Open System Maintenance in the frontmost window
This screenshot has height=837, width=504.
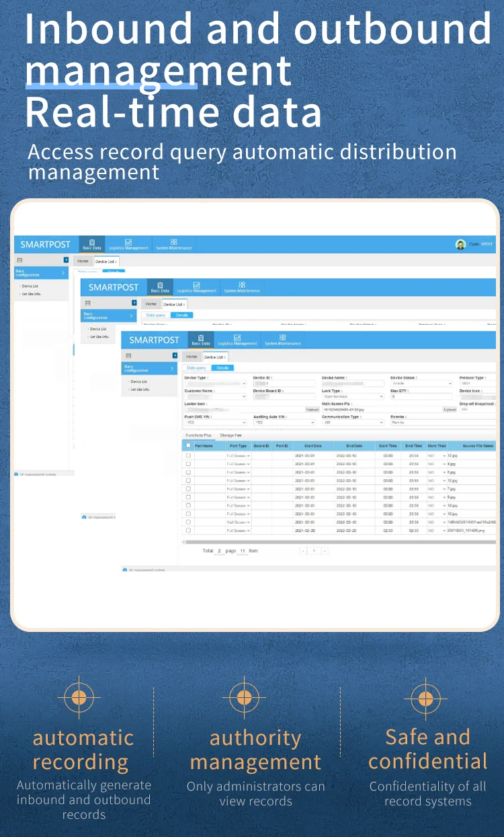(282, 340)
